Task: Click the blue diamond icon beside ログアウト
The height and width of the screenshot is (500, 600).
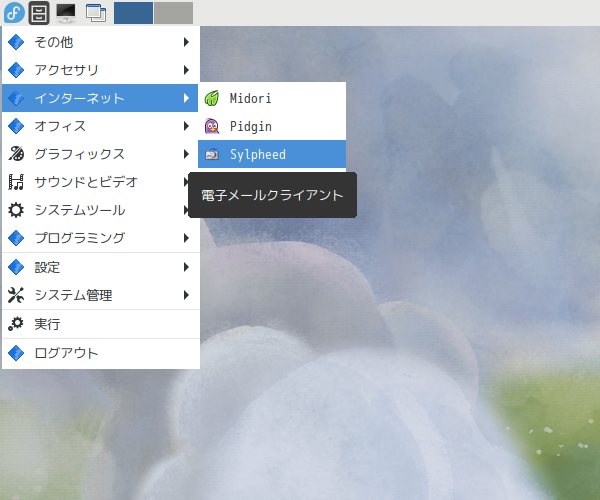Action: 16,353
